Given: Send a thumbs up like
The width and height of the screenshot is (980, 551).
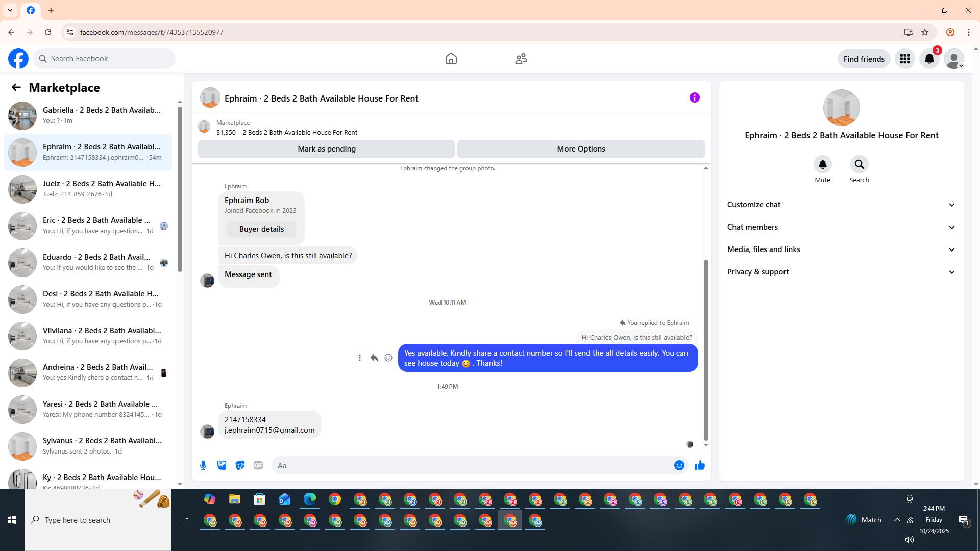Looking at the screenshot, I should coord(700,465).
